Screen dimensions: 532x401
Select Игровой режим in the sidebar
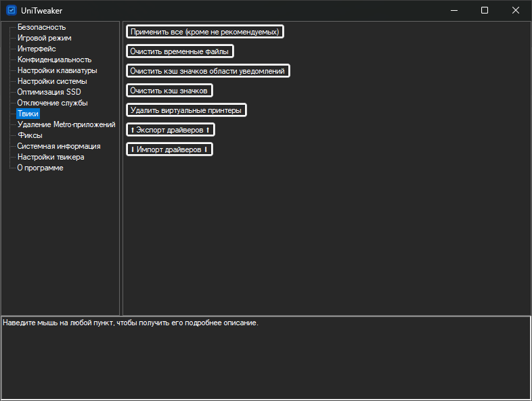pyautogui.click(x=44, y=38)
